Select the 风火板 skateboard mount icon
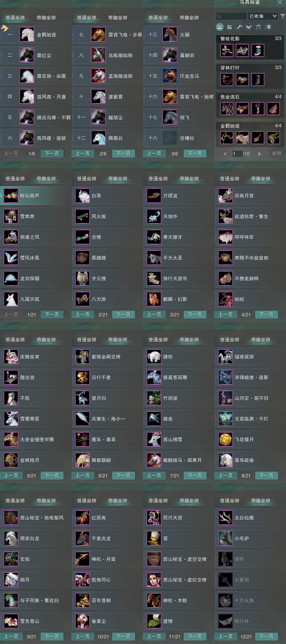 (82, 217)
